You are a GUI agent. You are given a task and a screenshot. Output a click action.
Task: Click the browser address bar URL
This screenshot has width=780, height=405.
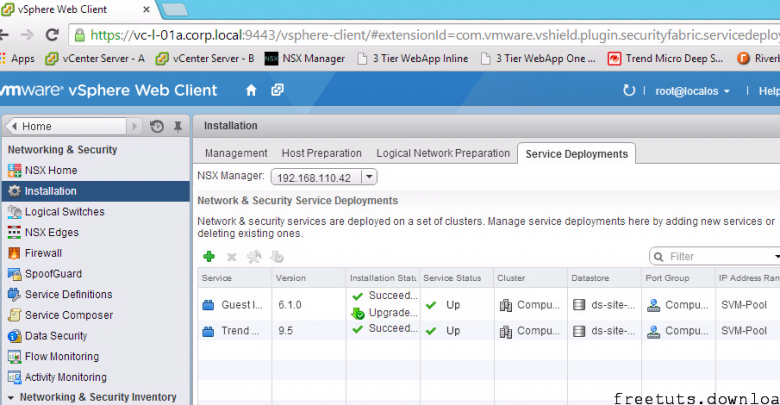coord(433,35)
